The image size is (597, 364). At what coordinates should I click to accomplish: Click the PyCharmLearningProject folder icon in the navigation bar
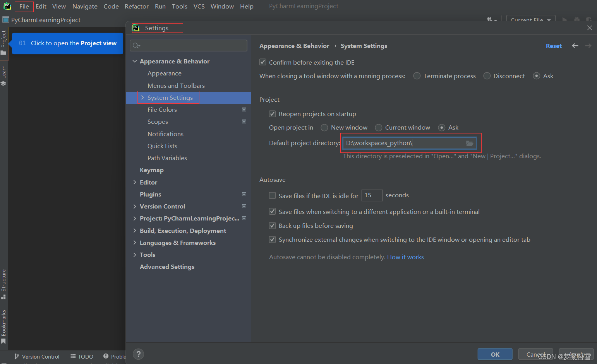[6, 20]
